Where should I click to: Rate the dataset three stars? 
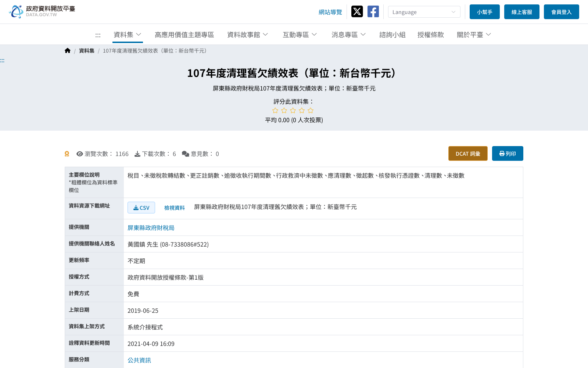(293, 110)
